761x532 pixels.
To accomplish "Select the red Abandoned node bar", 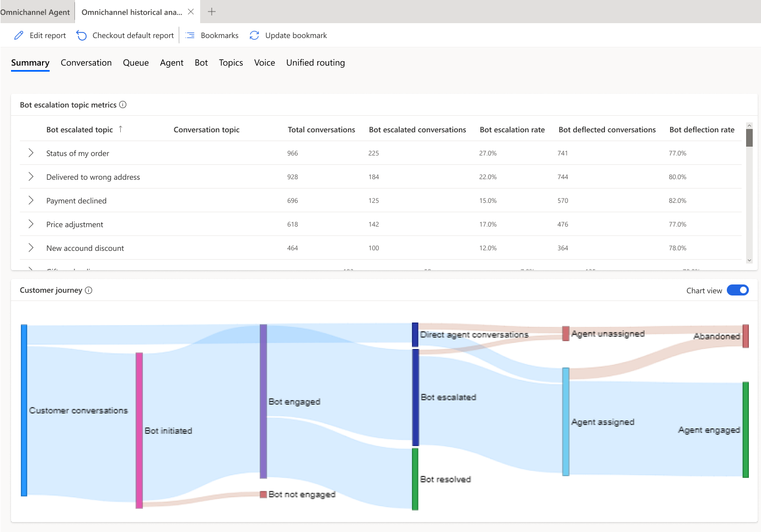I will tap(746, 336).
